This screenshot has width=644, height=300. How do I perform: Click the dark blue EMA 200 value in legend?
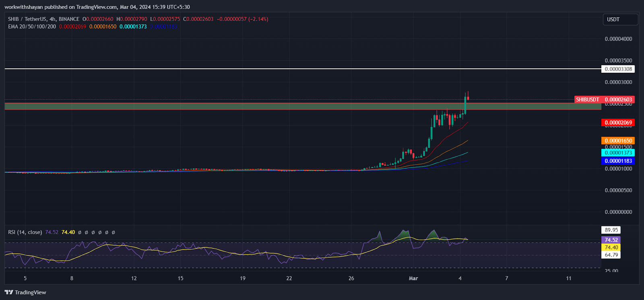pyautogui.click(x=163, y=27)
